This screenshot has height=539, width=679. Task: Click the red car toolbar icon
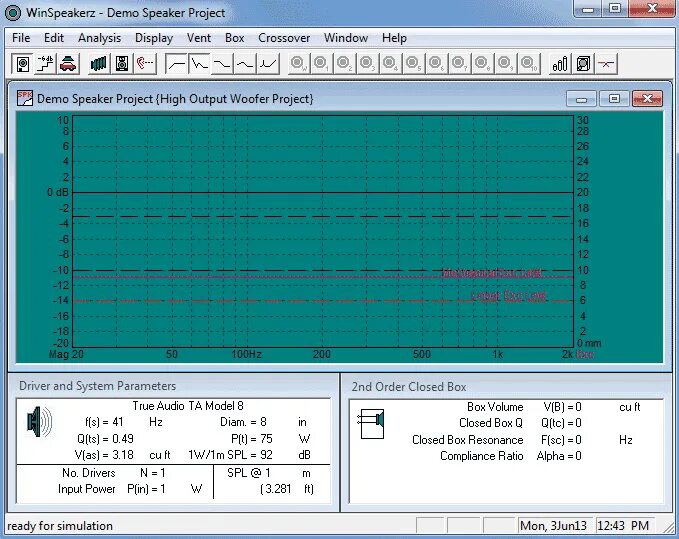pos(68,64)
